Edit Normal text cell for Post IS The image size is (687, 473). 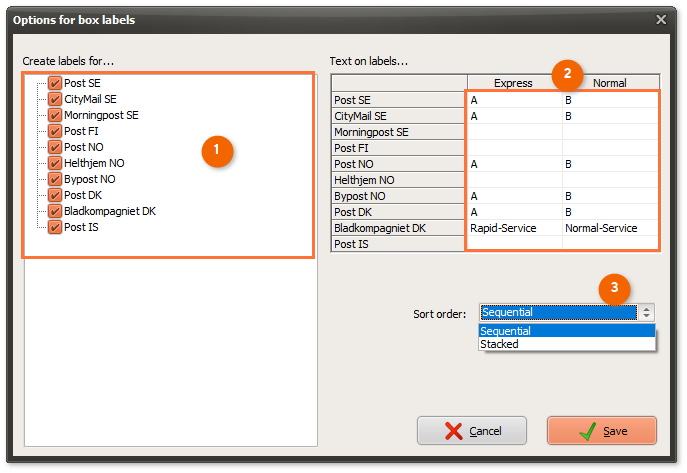click(610, 244)
